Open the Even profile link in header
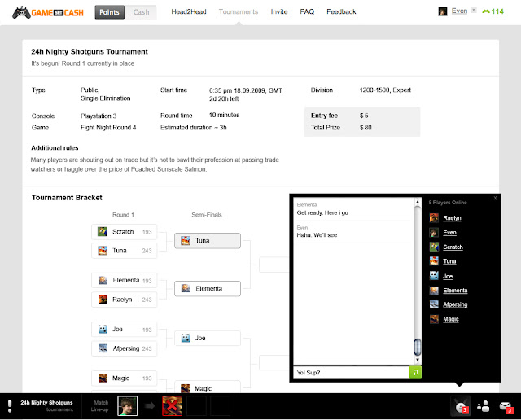 [x=459, y=11]
